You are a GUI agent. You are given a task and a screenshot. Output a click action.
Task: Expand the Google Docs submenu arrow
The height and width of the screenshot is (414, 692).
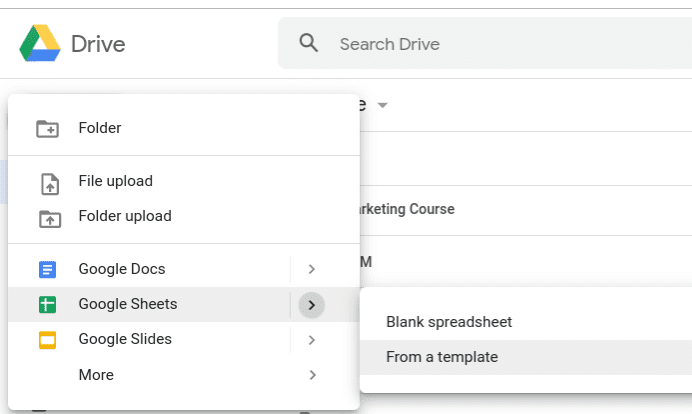coord(312,269)
